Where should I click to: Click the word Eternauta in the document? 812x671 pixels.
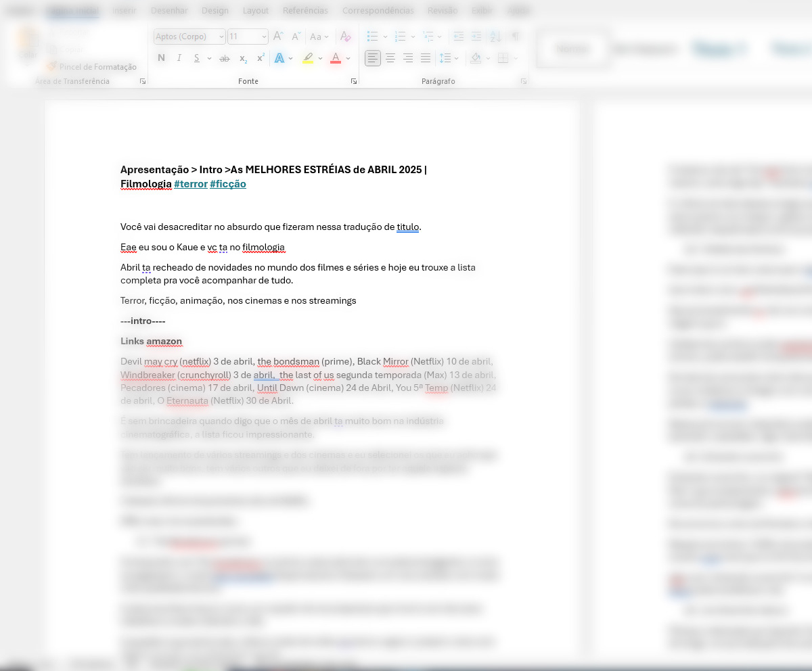[187, 400]
